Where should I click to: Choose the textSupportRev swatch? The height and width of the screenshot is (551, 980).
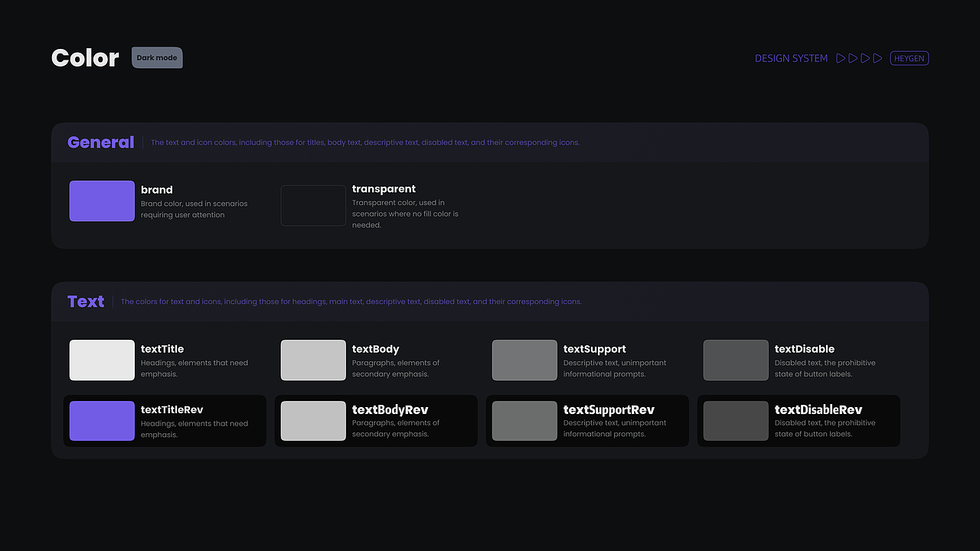click(x=524, y=421)
